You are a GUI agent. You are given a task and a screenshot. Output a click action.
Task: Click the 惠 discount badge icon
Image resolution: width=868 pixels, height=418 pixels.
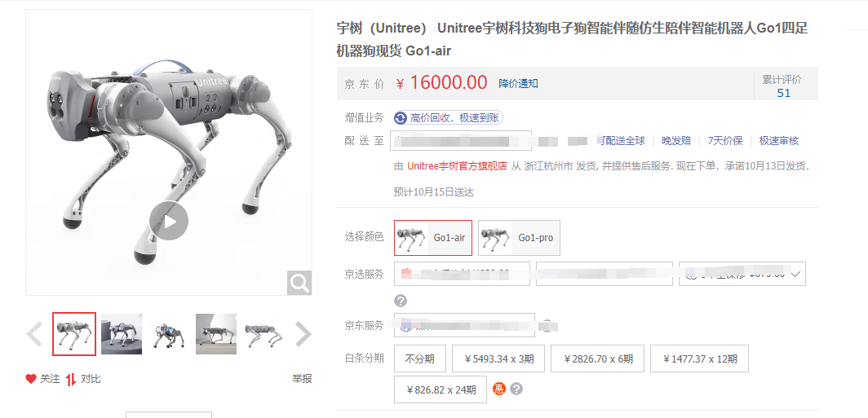(x=499, y=389)
